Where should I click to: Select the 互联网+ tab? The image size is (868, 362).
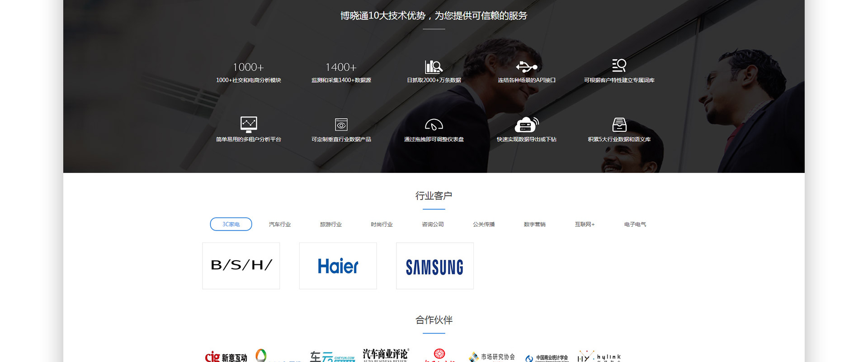coord(585,224)
